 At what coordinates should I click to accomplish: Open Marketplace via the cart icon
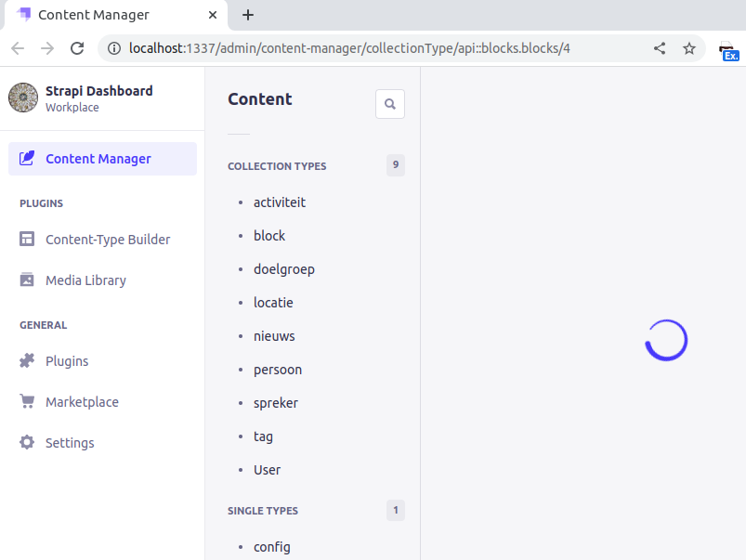(28, 401)
